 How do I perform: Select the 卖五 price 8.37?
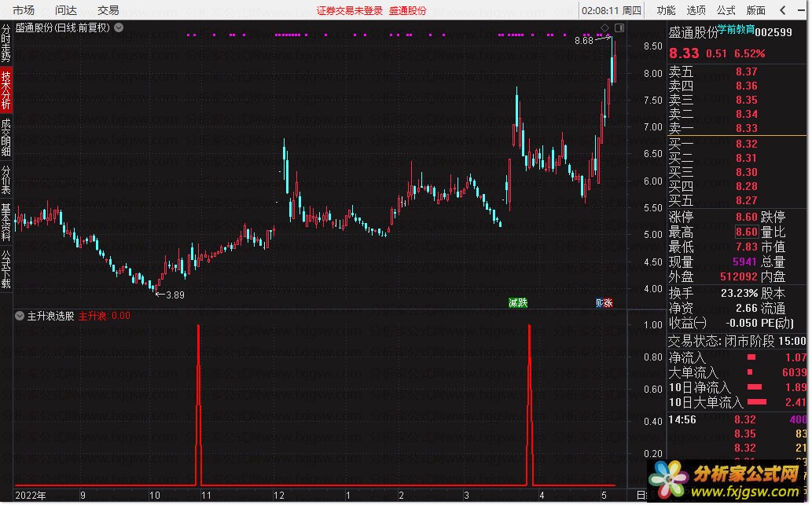747,72
